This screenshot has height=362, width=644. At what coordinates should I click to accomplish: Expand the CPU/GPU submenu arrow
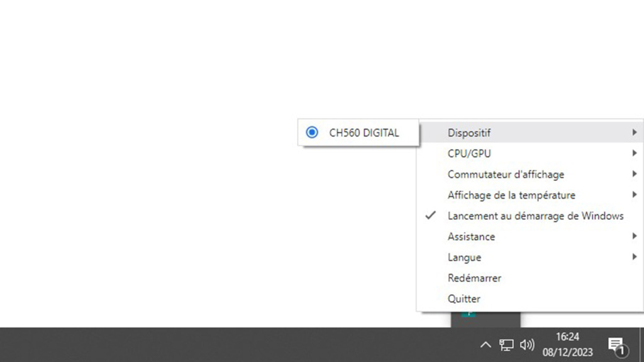[635, 153]
